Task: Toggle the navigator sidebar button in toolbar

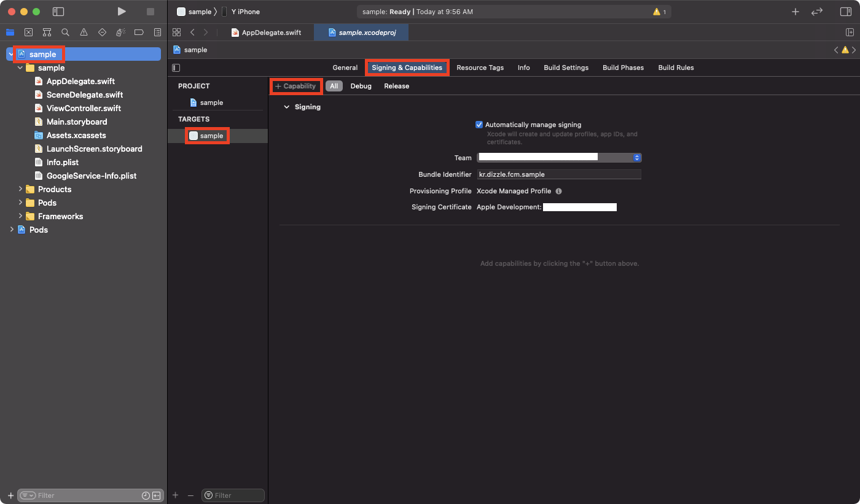Action: coord(58,12)
